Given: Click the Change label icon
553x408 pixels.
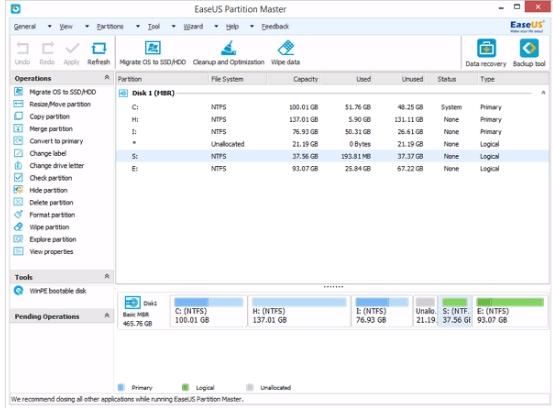Looking at the screenshot, I should pos(18,153).
